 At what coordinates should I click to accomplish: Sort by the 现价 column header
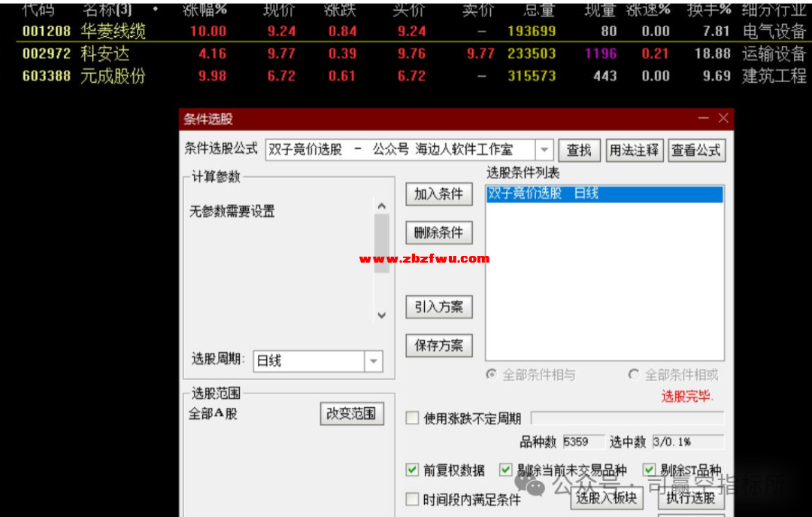click(x=279, y=9)
